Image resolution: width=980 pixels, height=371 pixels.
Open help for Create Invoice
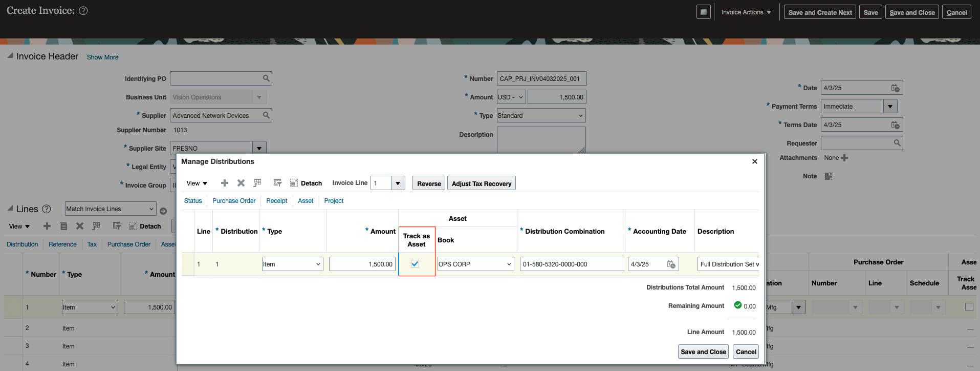pyautogui.click(x=83, y=11)
